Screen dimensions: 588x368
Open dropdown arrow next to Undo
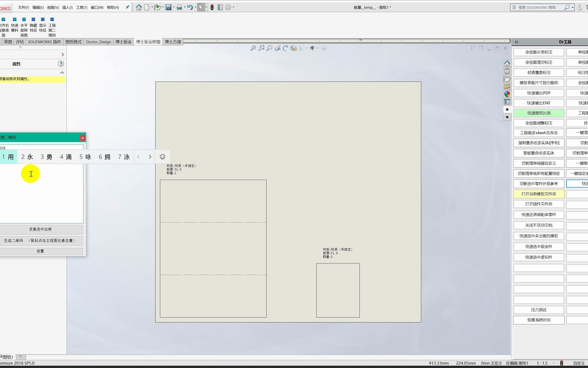196,7
